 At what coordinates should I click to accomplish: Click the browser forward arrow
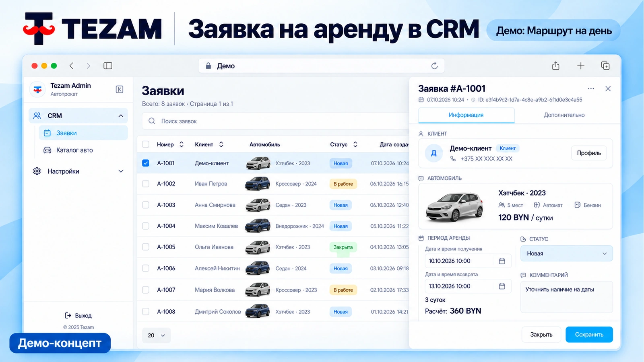pyautogui.click(x=88, y=66)
